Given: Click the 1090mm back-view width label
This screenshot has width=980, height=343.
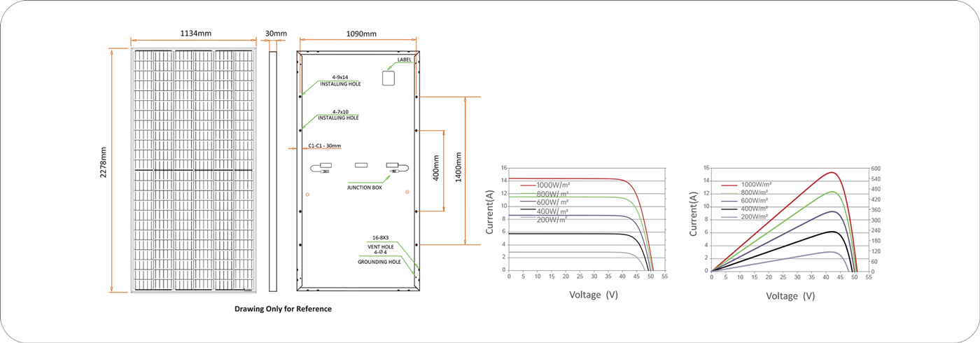Looking at the screenshot, I should (361, 34).
